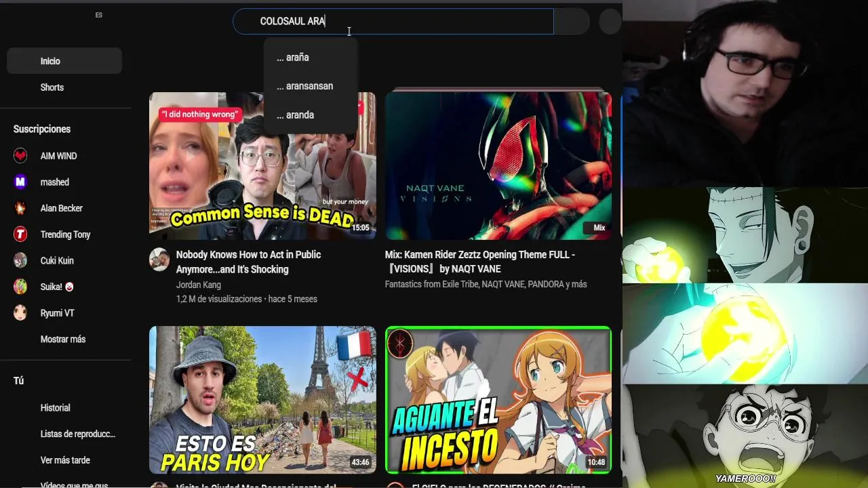Image resolution: width=868 pixels, height=488 pixels.
Task: Open the 'Common Sense is DEAD' video thumbnail
Action: pyautogui.click(x=262, y=166)
